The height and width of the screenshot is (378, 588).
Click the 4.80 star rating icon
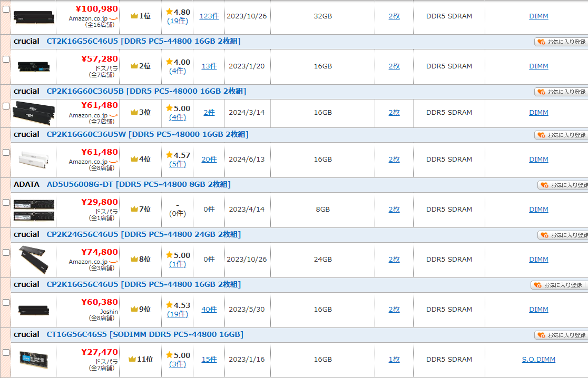(169, 12)
